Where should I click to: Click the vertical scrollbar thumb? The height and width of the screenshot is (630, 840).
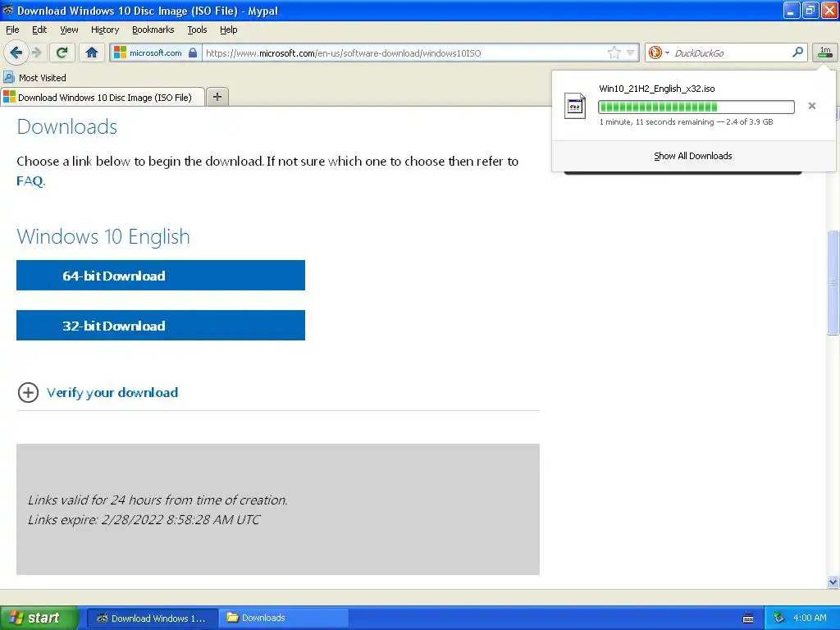833,282
